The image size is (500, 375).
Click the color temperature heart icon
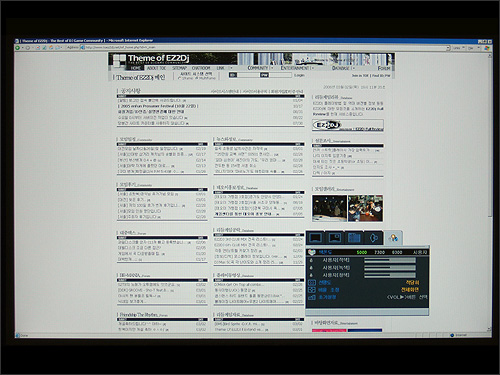312,252
